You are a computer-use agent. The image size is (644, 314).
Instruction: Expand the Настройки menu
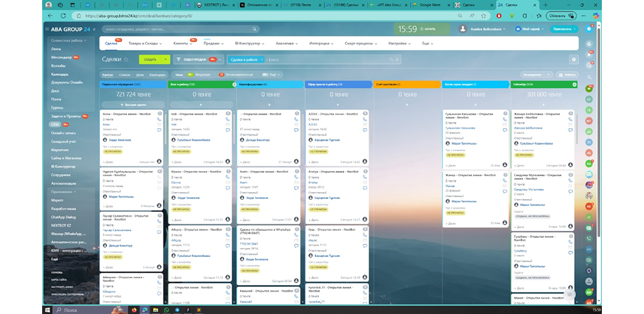tap(399, 43)
